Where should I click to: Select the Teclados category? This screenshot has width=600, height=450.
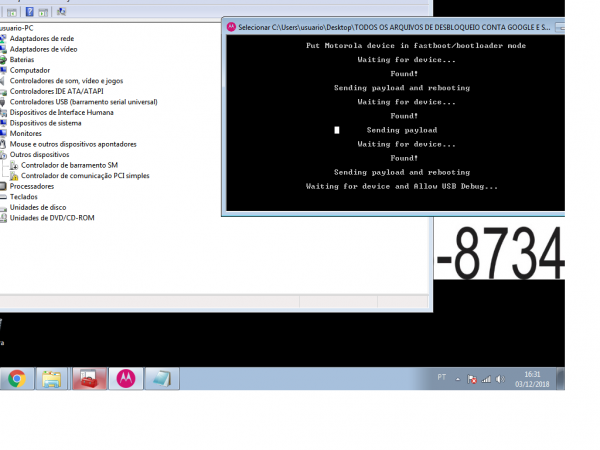[24, 197]
